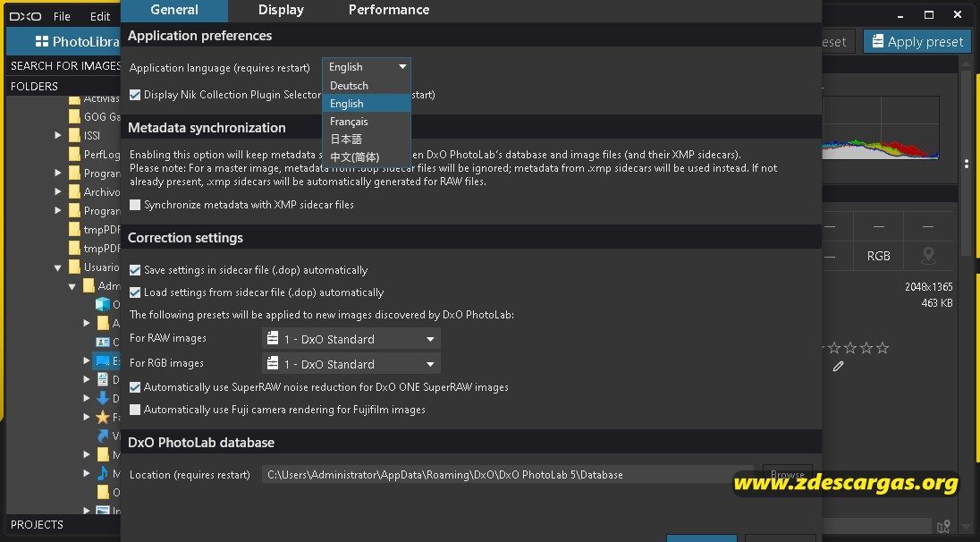Viewport: 980px width, 542px height.
Task: Click the database Location path field
Action: [508, 475]
